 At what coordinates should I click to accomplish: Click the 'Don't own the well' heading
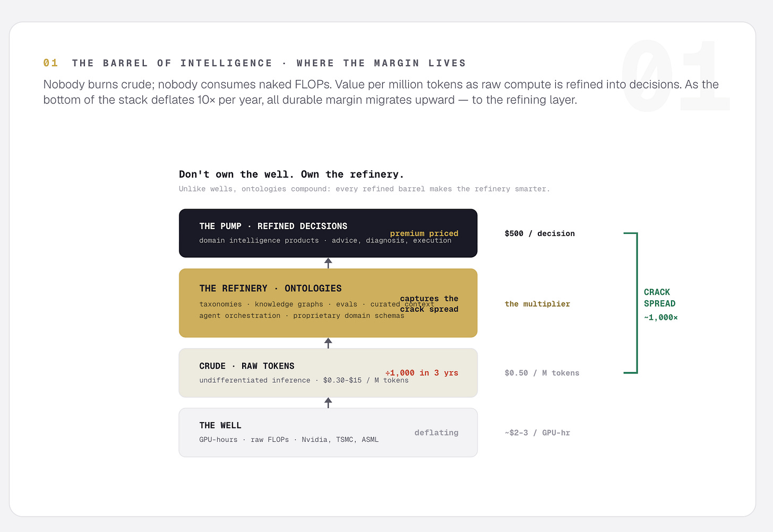[x=291, y=175]
